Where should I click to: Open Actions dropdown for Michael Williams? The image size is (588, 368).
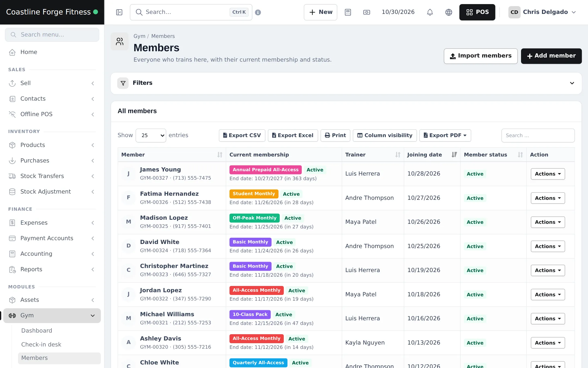coord(548,319)
